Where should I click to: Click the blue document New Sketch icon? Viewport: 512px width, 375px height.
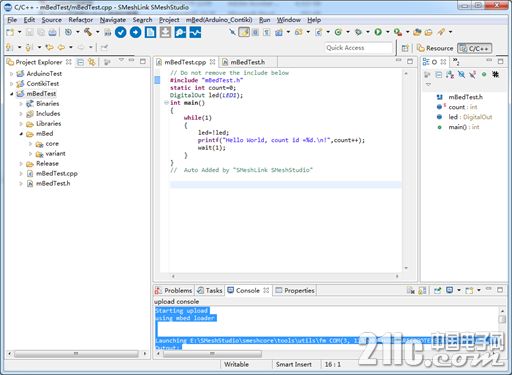click(x=150, y=32)
